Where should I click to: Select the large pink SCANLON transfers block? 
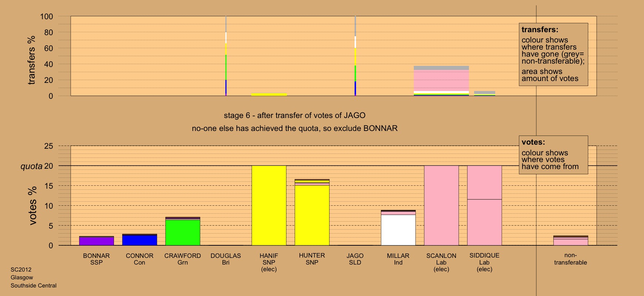click(441, 80)
